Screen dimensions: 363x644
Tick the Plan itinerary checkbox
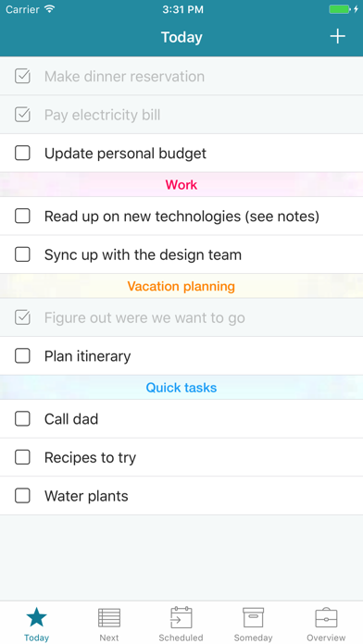tap(22, 355)
